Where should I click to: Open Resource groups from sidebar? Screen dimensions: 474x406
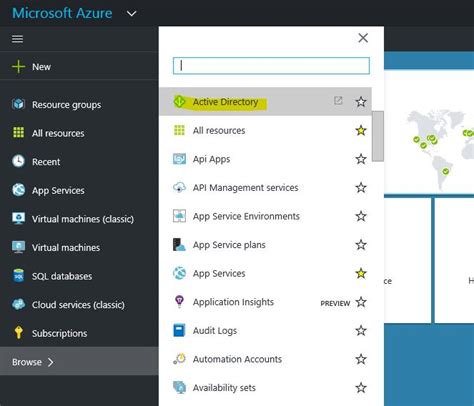pos(66,105)
